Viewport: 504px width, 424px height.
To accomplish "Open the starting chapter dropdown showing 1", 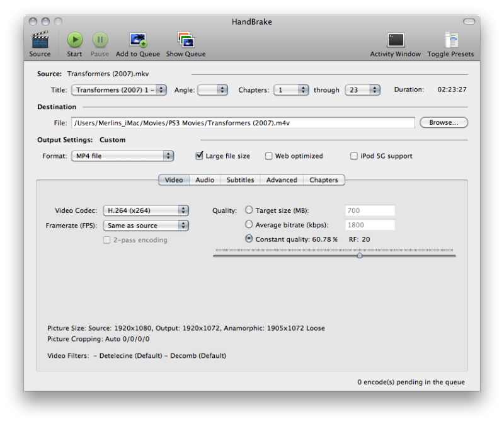I will 291,90.
